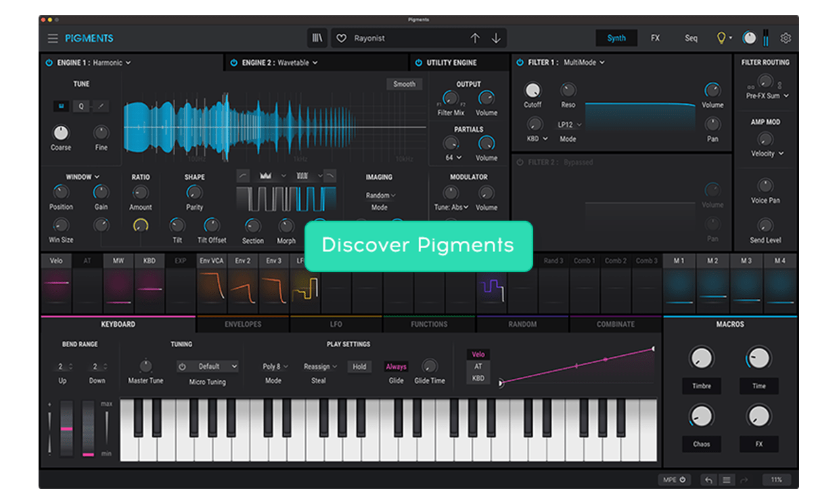Open the Functions modulation tab
Viewport: 837px width, 504px height.
pyautogui.click(x=430, y=325)
